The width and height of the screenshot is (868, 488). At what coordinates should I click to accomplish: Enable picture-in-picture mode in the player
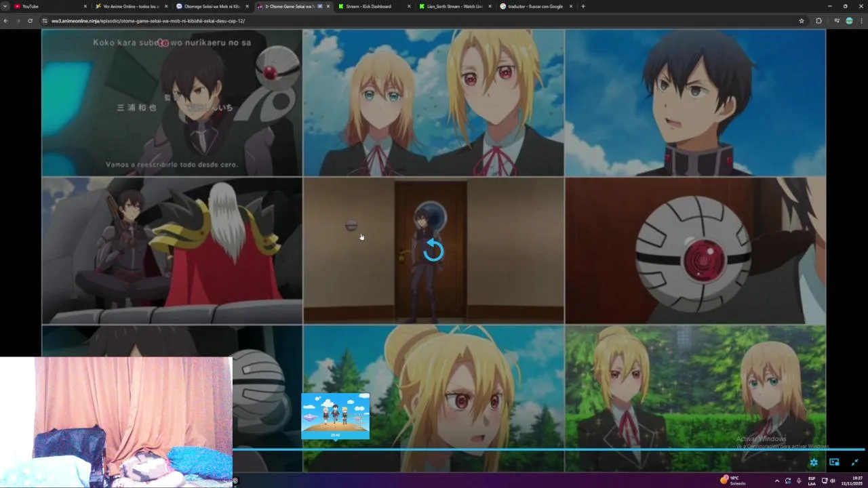point(834,462)
